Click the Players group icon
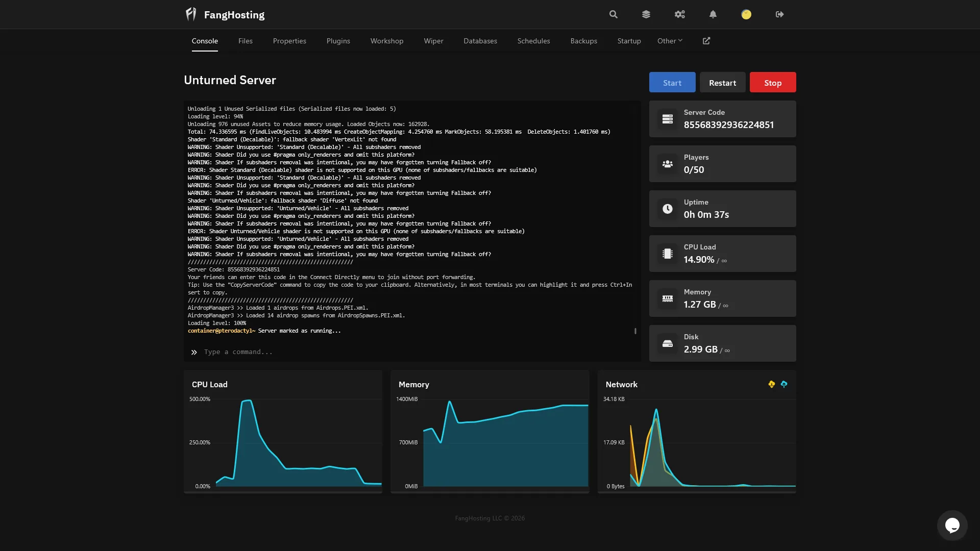This screenshot has height=551, width=980. pyautogui.click(x=668, y=164)
